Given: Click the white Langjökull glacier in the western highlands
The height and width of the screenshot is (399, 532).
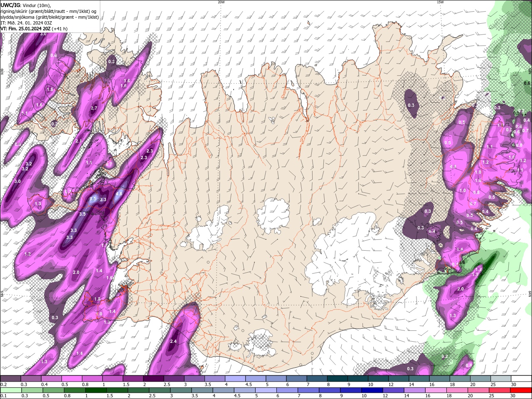Looking at the screenshot, I should (208, 229).
